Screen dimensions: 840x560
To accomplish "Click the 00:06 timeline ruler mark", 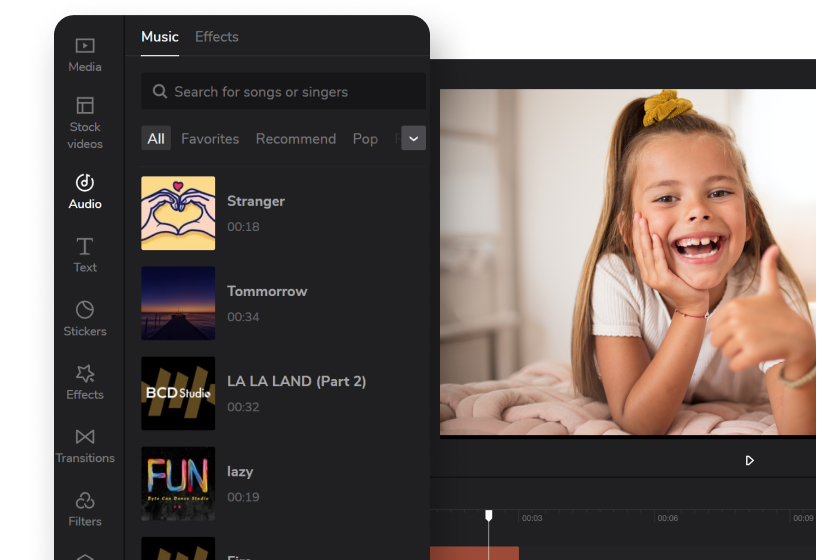I will (x=668, y=518).
